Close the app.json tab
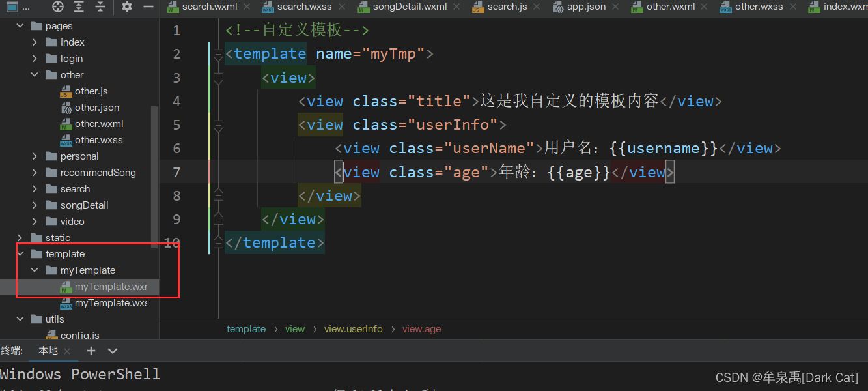The image size is (868, 391). [615, 7]
